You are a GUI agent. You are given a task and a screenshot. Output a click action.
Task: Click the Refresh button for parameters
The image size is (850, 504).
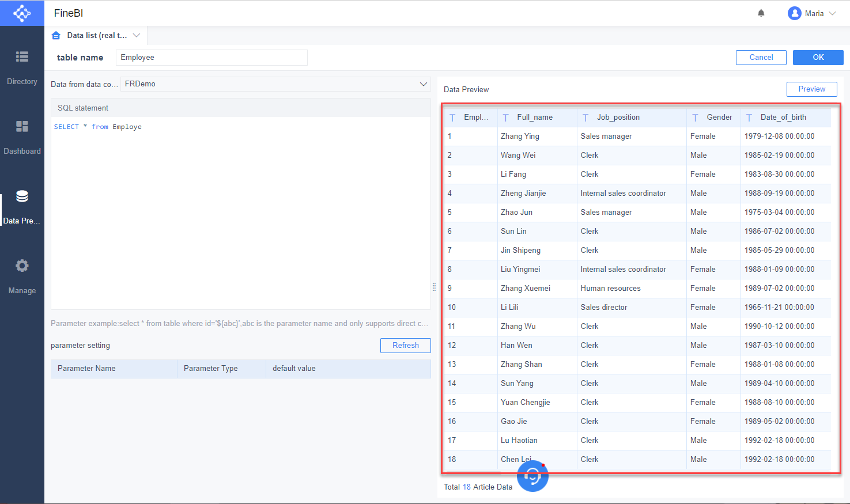click(x=406, y=346)
